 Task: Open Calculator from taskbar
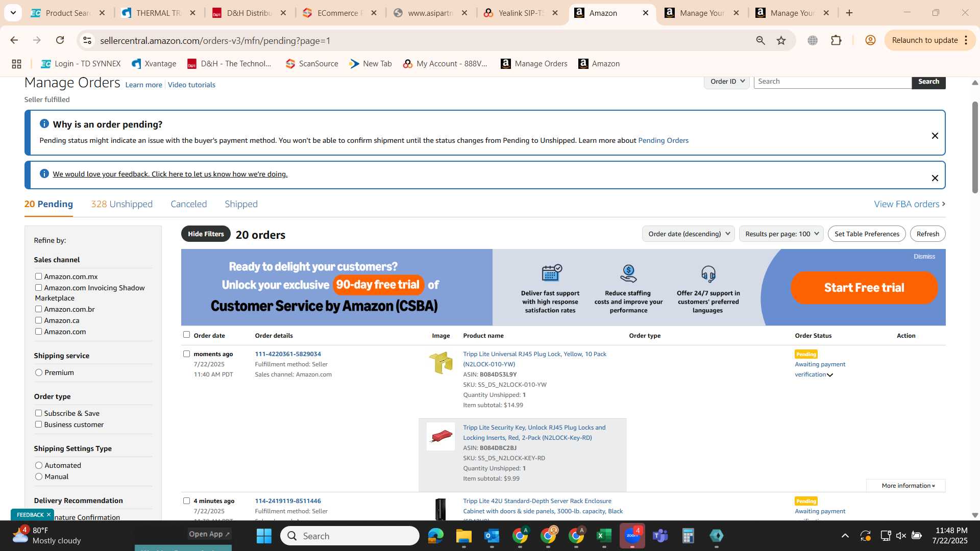pos(688,536)
